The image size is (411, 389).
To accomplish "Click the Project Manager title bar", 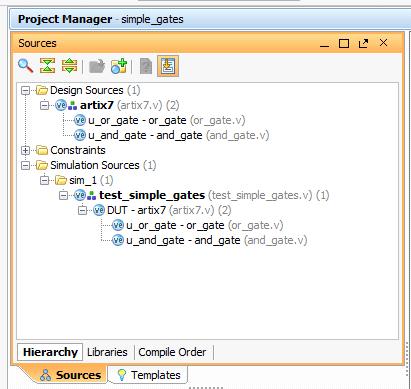I will [x=211, y=19].
